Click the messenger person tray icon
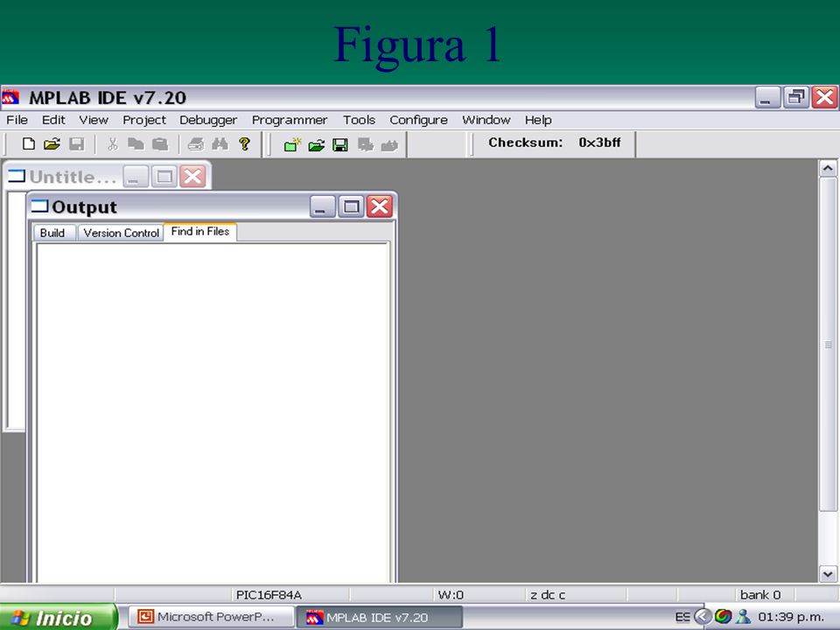This screenshot has width=840, height=630. tap(743, 616)
